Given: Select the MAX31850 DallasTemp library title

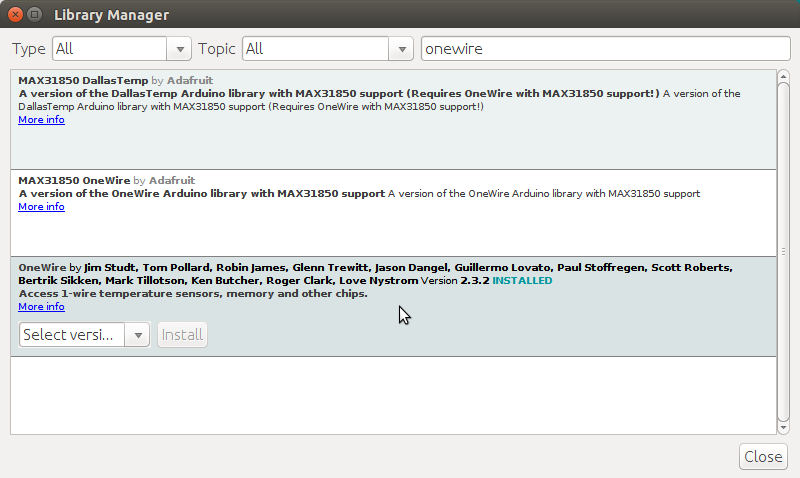Looking at the screenshot, I should [x=83, y=81].
